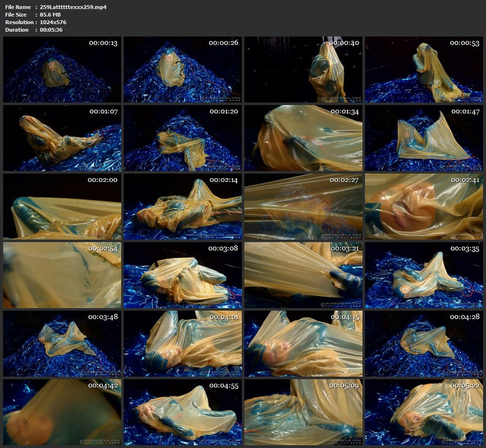The height and width of the screenshot is (448, 486).
Task: Open the frame labeled 00:01:47
Action: [424, 138]
